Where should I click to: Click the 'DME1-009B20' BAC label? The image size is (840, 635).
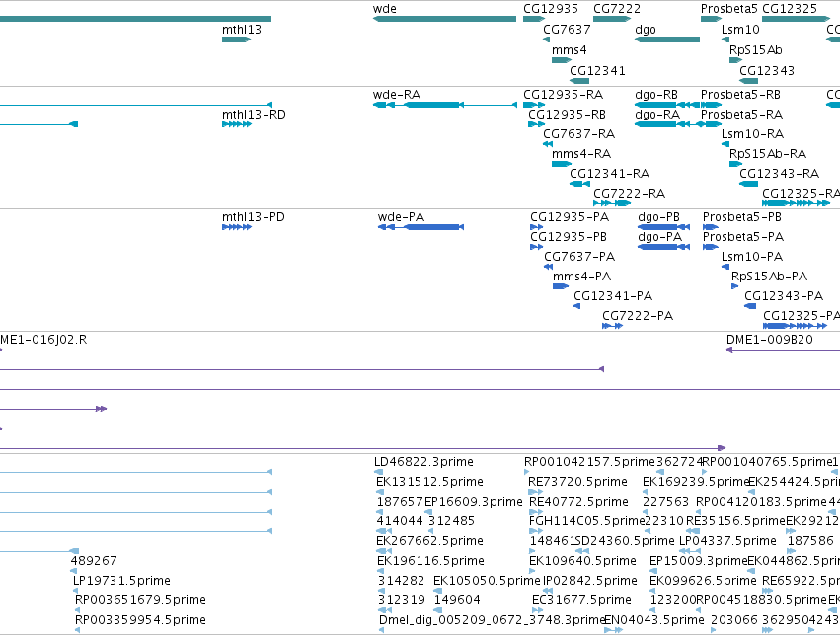click(x=769, y=341)
